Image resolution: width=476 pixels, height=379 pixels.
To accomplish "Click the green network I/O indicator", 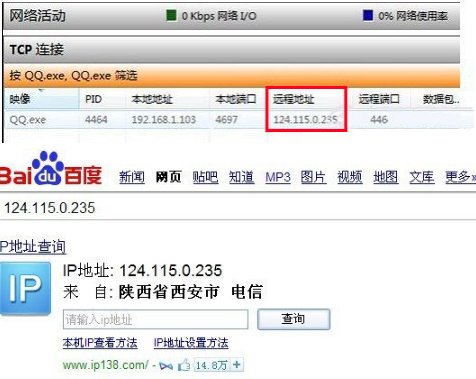I will tap(171, 15).
